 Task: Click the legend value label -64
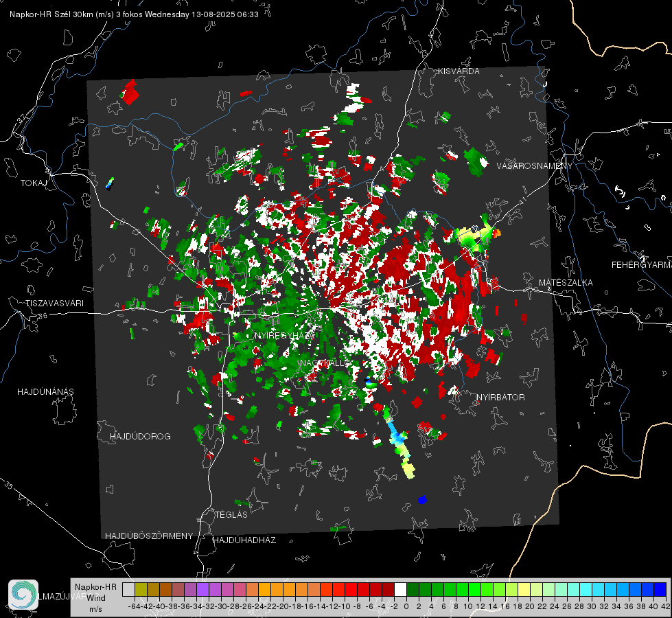tap(134, 606)
